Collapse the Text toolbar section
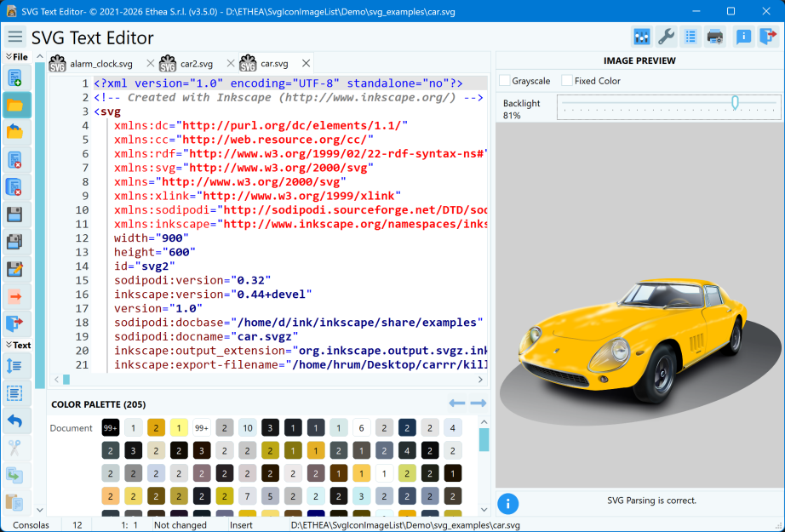Screen dimensions: 785x532 19,345
